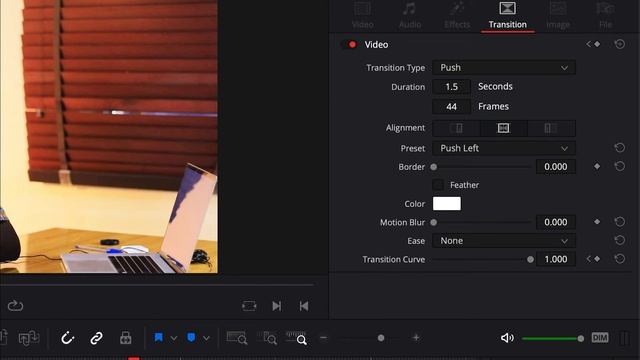This screenshot has height=360, width=640.
Task: Add a blue marker
Action: (x=191, y=338)
